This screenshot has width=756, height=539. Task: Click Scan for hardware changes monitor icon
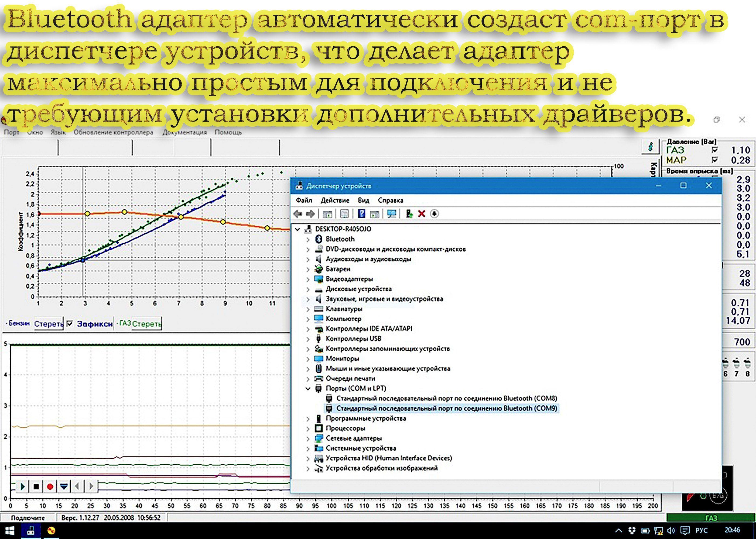pos(392,214)
